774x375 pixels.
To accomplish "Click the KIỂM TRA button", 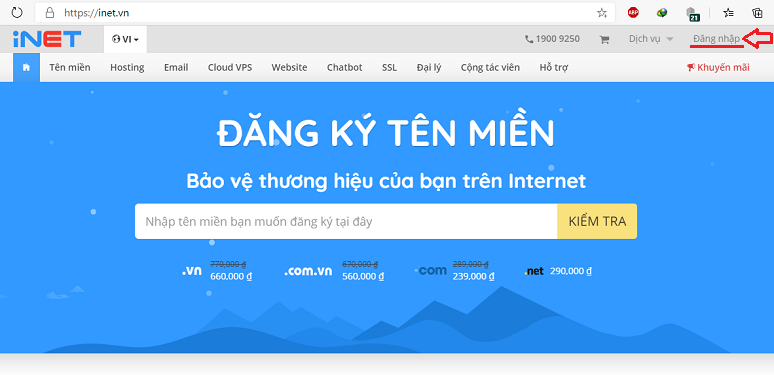I will (597, 221).
